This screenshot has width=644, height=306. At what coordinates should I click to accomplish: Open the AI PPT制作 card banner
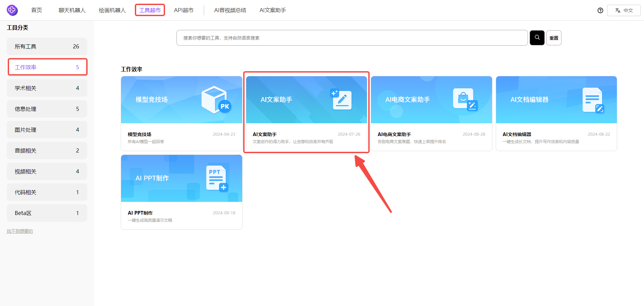click(181, 178)
